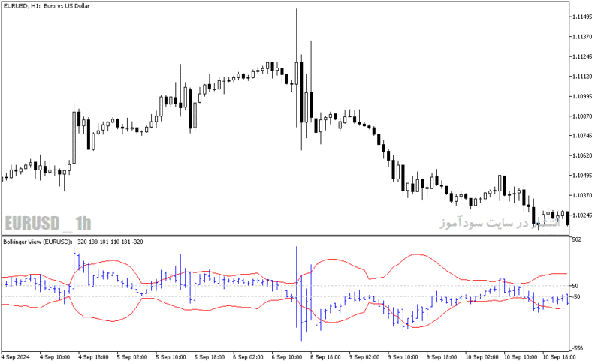601x364 pixels.
Task: Select the Bolkinger View (EURUSD) indicator label
Action: 38,242
